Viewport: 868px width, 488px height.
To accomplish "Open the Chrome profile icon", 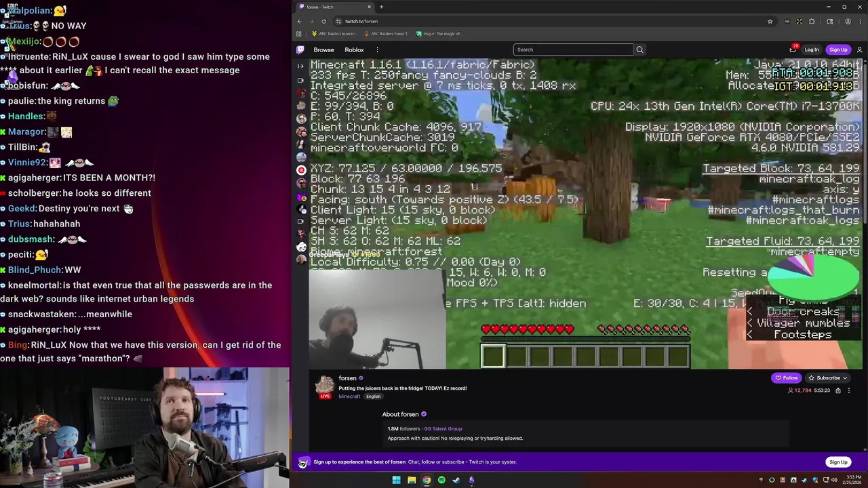I will [x=848, y=21].
